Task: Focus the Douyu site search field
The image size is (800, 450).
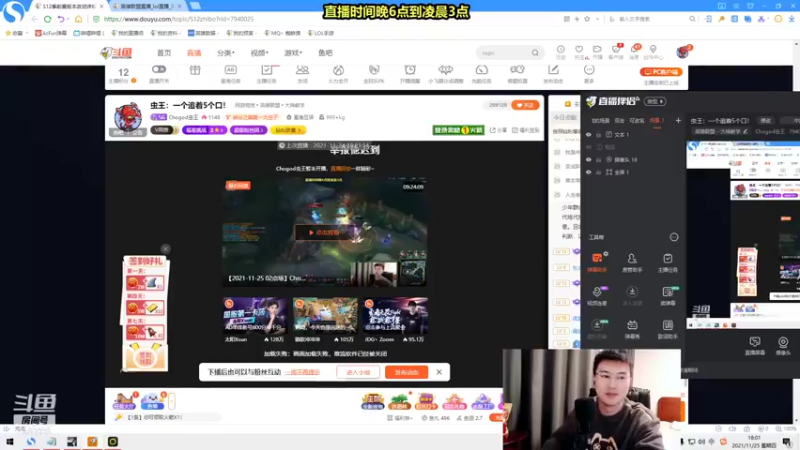Action: tap(504, 53)
